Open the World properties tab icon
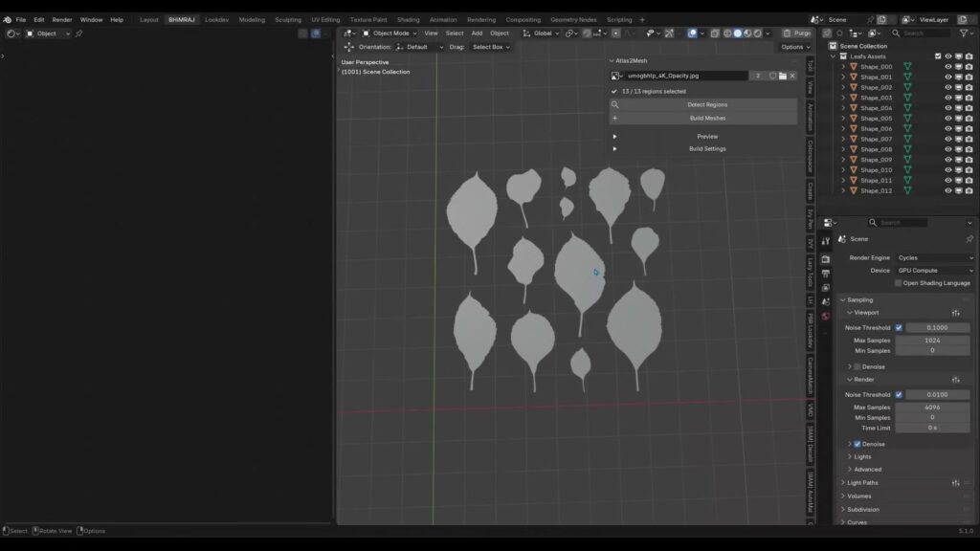 (x=826, y=316)
